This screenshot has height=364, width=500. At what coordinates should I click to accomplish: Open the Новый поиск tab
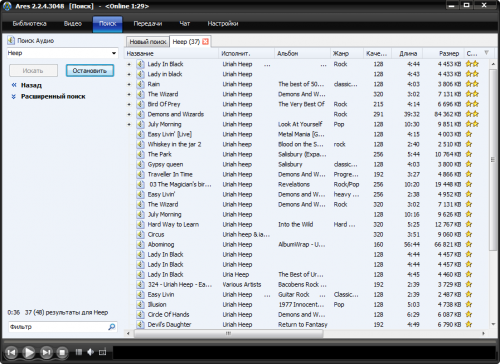click(x=148, y=42)
